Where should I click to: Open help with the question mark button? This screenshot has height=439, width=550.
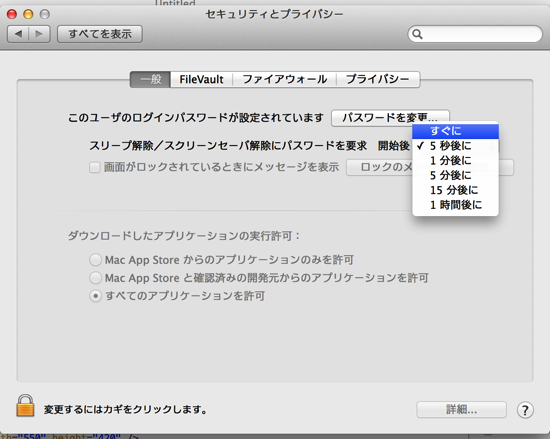coord(525,410)
